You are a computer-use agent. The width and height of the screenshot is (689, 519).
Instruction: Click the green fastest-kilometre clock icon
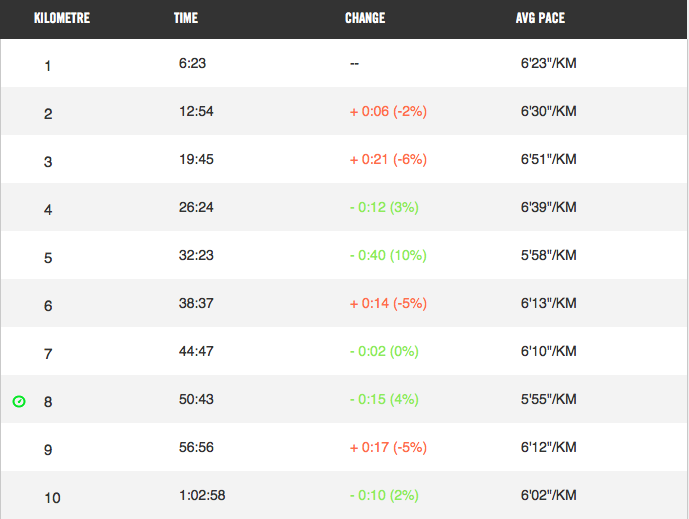click(x=19, y=402)
